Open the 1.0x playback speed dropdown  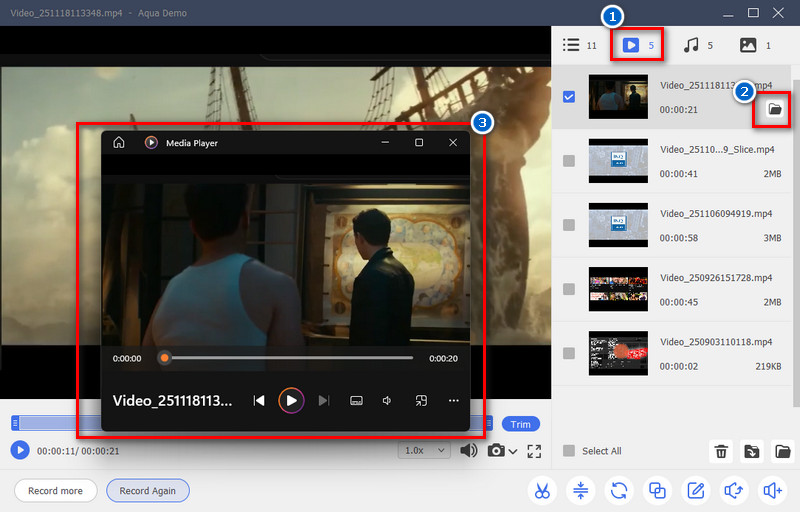[x=424, y=450]
